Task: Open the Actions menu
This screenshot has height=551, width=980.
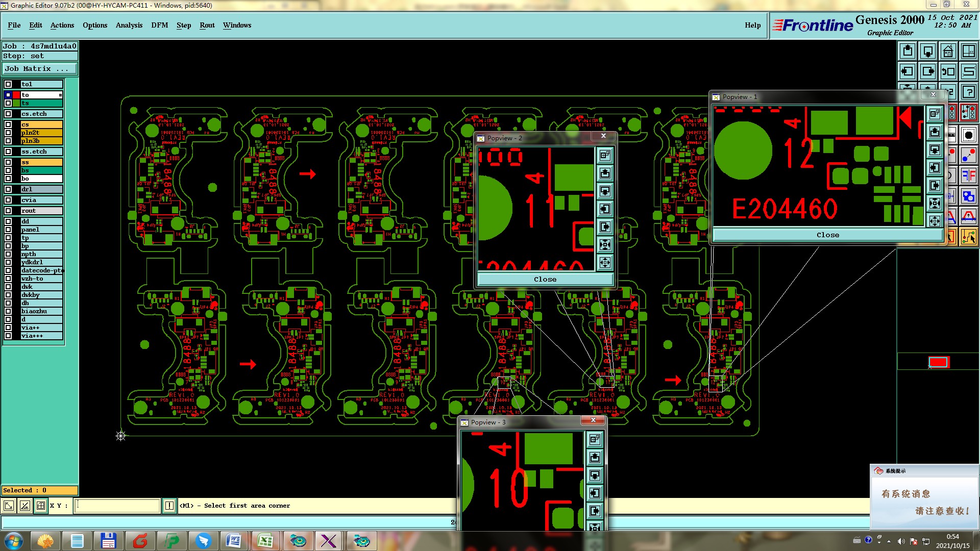Action: 62,25
